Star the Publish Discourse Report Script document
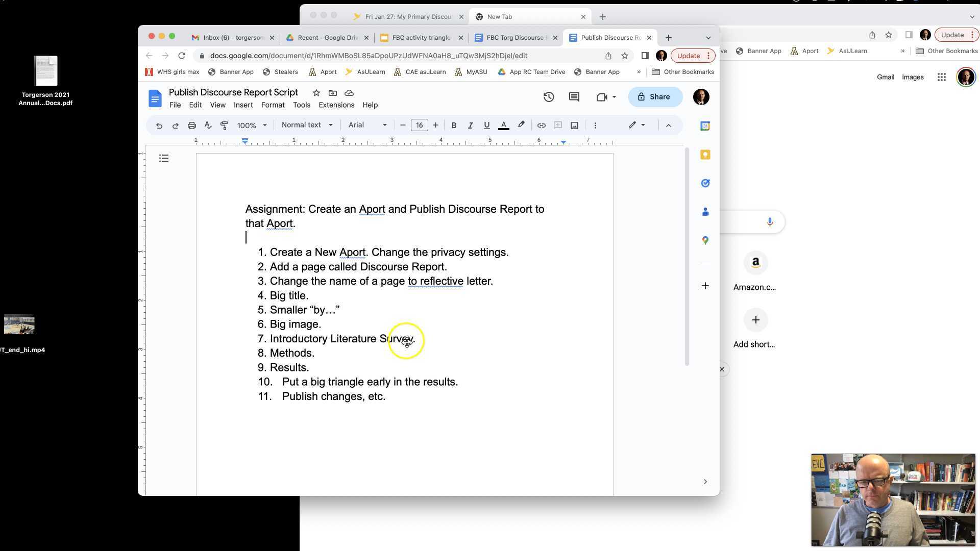The height and width of the screenshot is (551, 980). tap(316, 93)
